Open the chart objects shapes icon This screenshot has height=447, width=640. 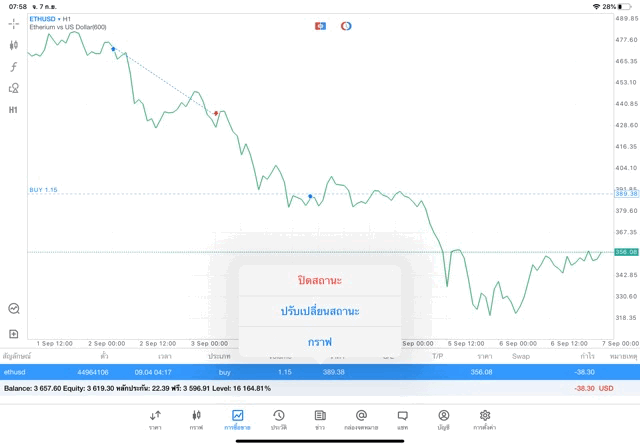[14, 88]
